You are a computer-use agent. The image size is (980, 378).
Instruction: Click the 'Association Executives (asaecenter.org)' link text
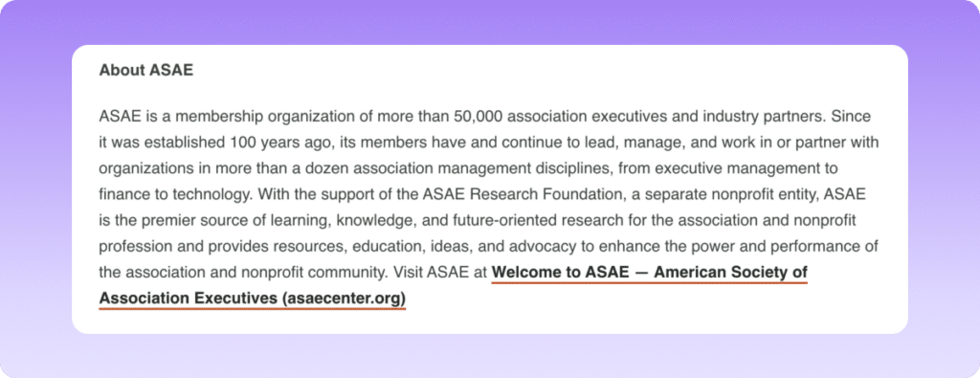(253, 299)
